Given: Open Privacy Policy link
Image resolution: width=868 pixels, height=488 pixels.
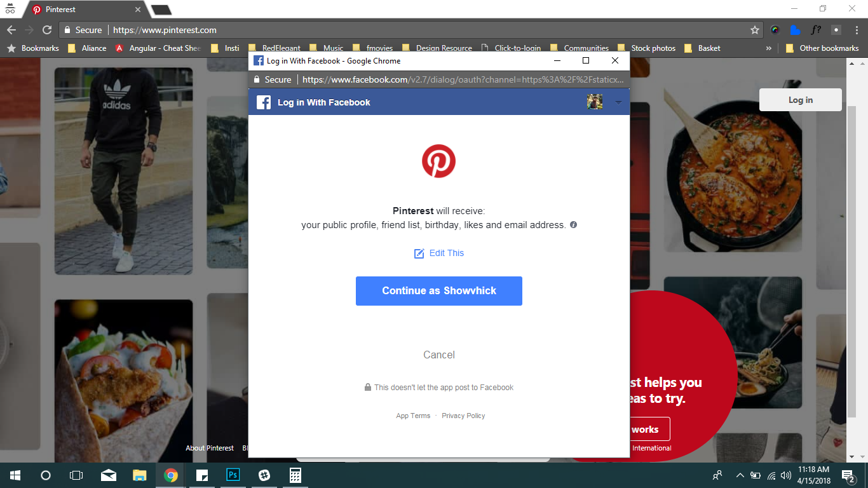Looking at the screenshot, I should point(463,416).
